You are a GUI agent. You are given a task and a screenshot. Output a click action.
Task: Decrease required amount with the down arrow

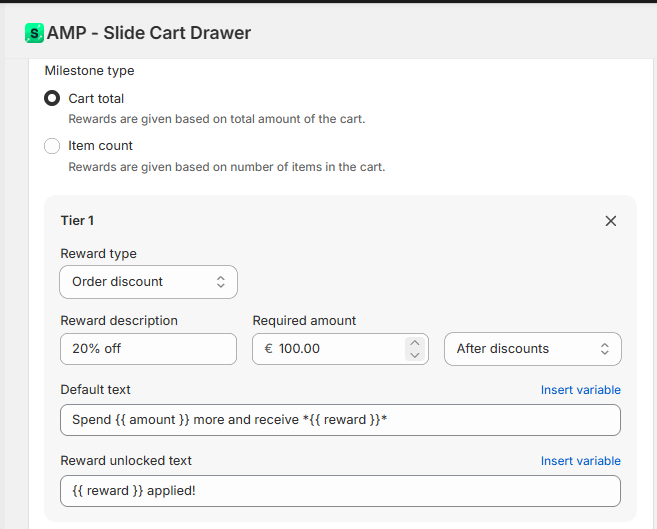(415, 355)
